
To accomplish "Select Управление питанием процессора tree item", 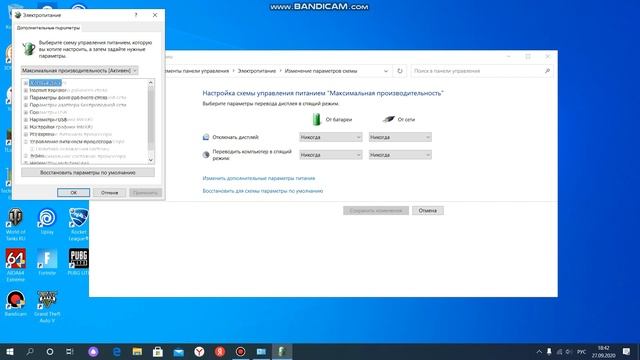I will [71, 142].
